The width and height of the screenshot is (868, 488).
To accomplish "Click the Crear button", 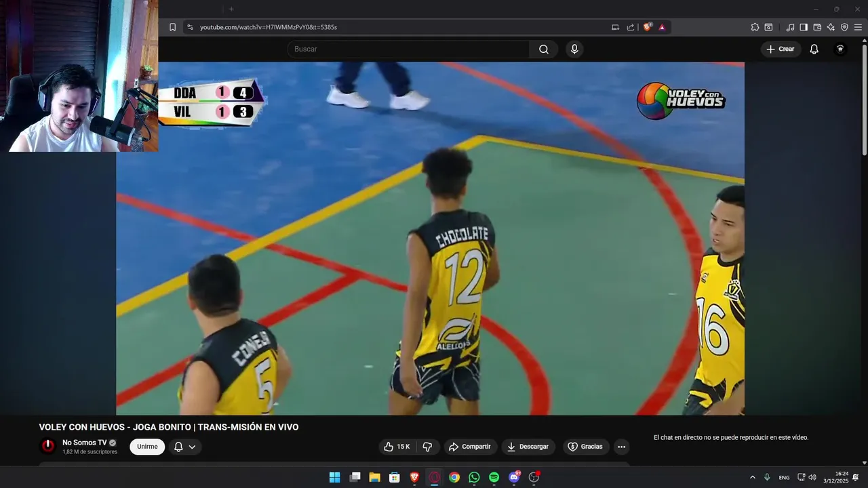I will tap(781, 49).
